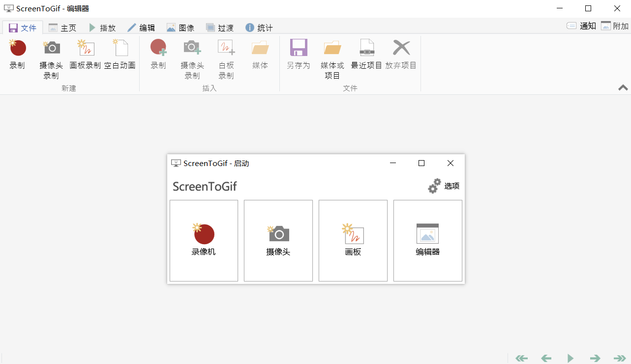This screenshot has height=364, width=631.
Task: Open media or project (媒体或项目)
Action: 332,59
